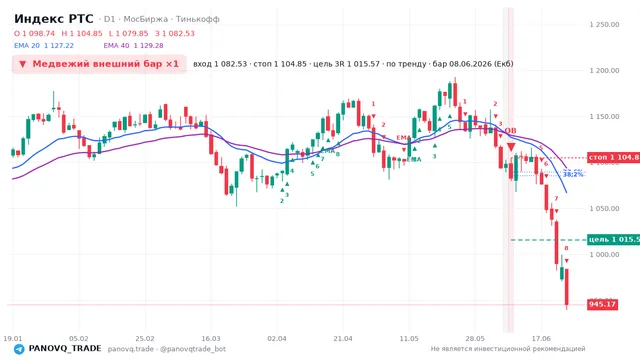Click the PANOVQ_TRADE brand name
The image size is (640, 360).
point(65,349)
